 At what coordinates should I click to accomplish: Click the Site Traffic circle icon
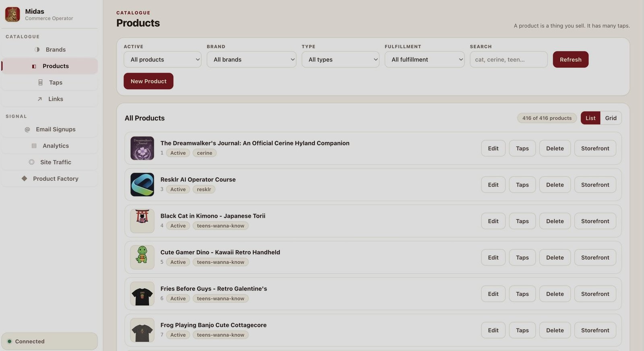click(31, 162)
